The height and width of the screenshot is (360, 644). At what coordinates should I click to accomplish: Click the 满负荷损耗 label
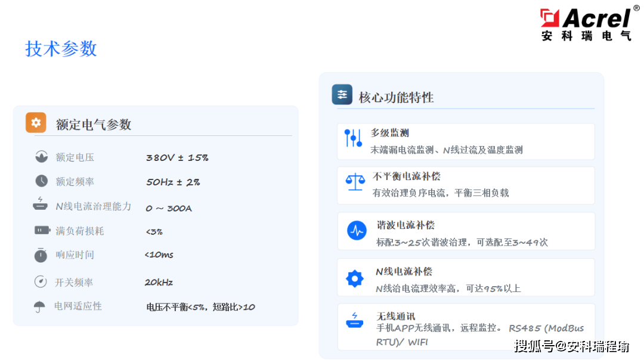(x=80, y=231)
